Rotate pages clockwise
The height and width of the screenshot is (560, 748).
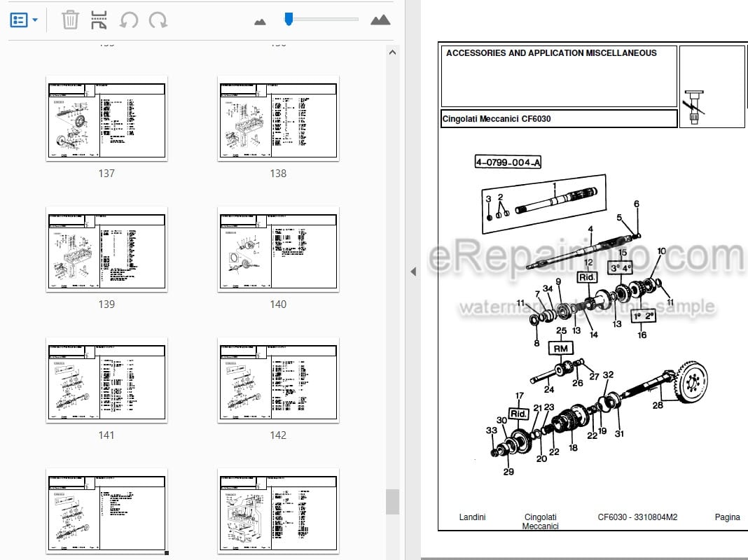[158, 20]
